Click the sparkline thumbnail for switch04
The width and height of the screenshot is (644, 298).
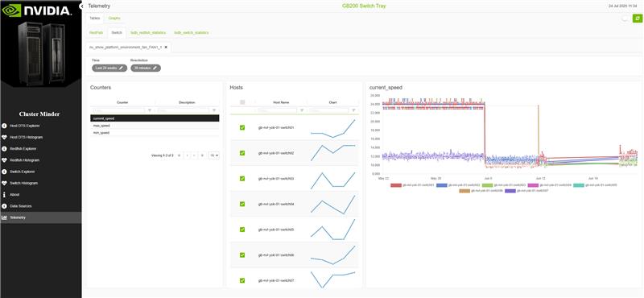click(333, 205)
